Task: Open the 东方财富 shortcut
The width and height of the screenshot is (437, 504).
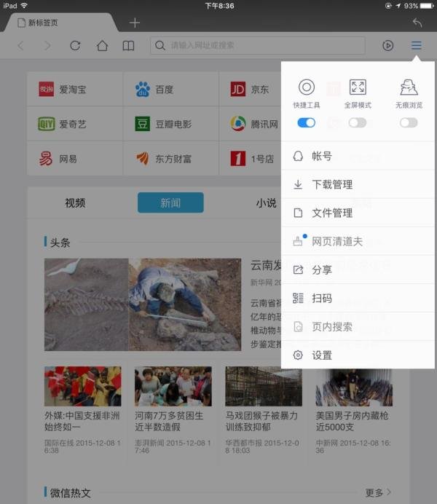Action: [171, 159]
